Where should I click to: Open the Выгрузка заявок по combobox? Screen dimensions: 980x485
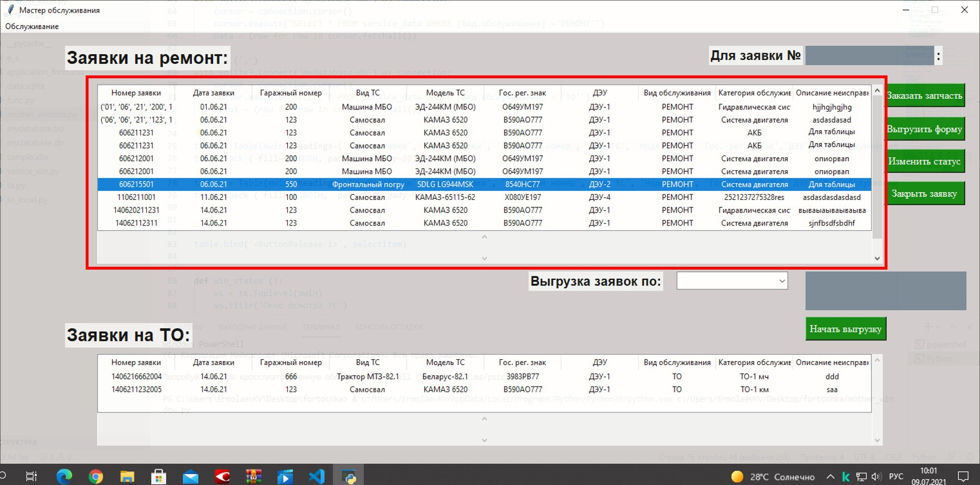click(x=732, y=280)
